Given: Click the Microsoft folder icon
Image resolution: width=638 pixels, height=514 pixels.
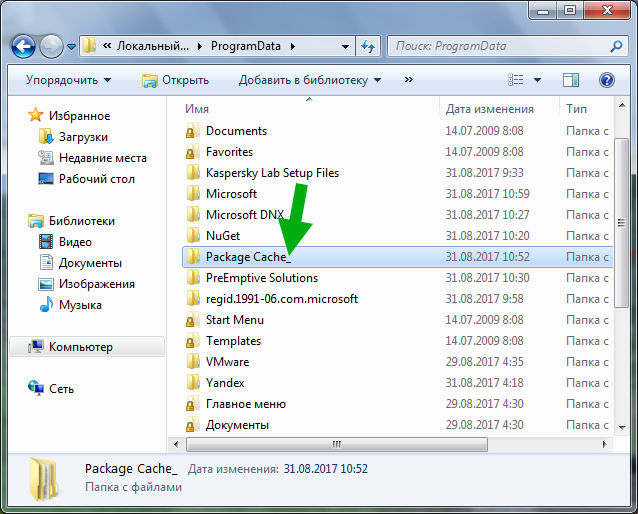Looking at the screenshot, I should (193, 194).
